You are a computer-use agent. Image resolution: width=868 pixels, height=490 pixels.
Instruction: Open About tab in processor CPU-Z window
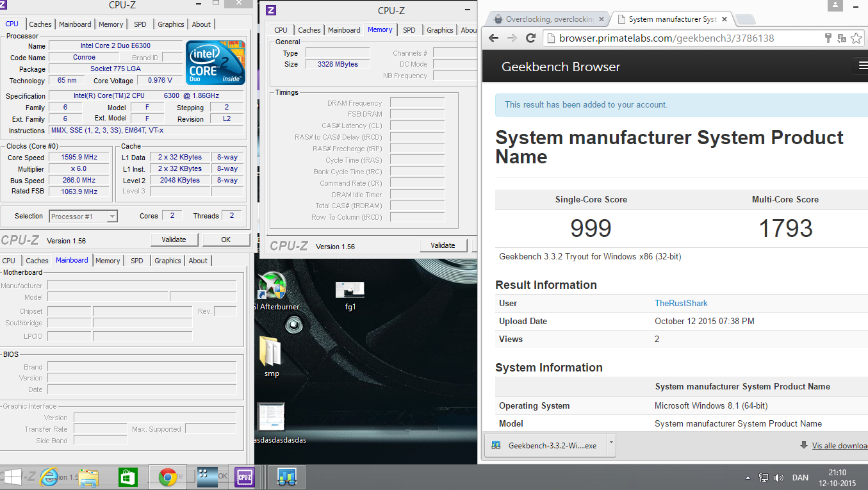(x=201, y=24)
